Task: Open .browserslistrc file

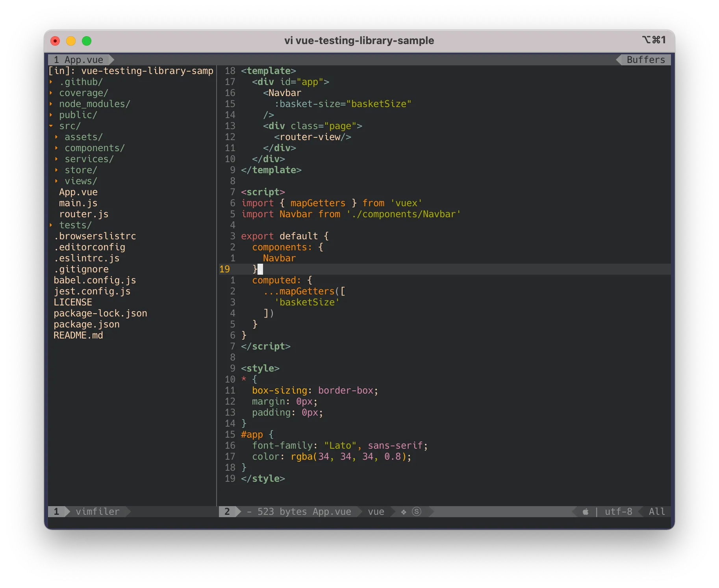Action: 95,236
